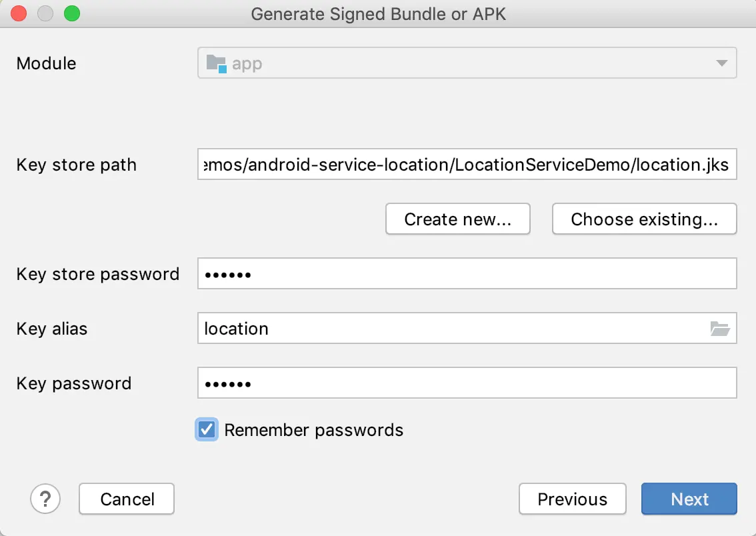Click inside the Key password field
This screenshot has width=756, height=536.
(x=467, y=383)
